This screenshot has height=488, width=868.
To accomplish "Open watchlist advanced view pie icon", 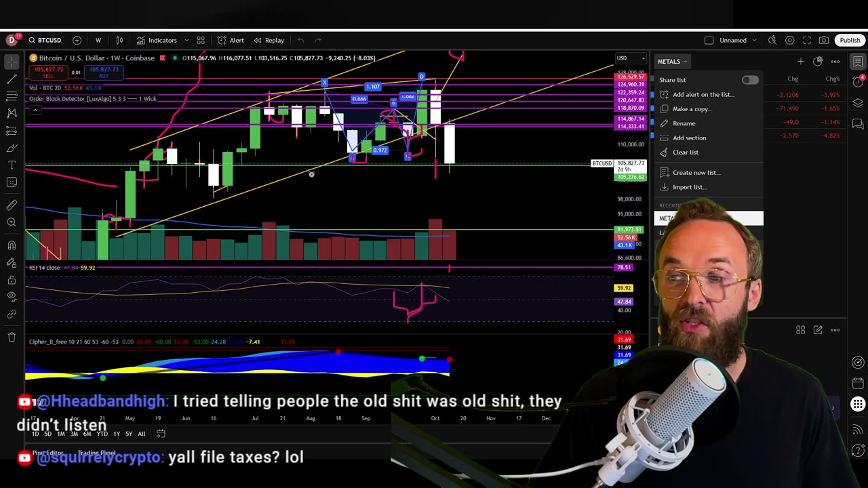I will [818, 62].
